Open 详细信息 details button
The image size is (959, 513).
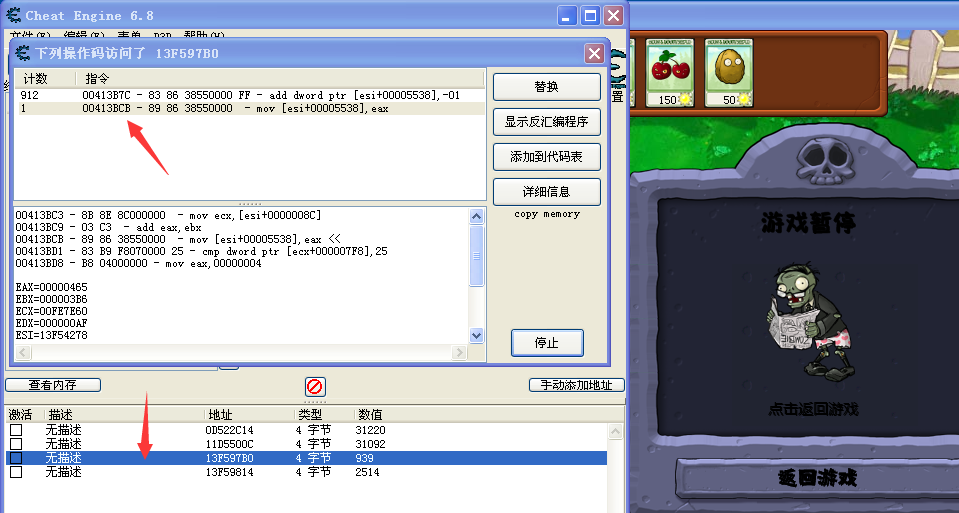coord(546,192)
